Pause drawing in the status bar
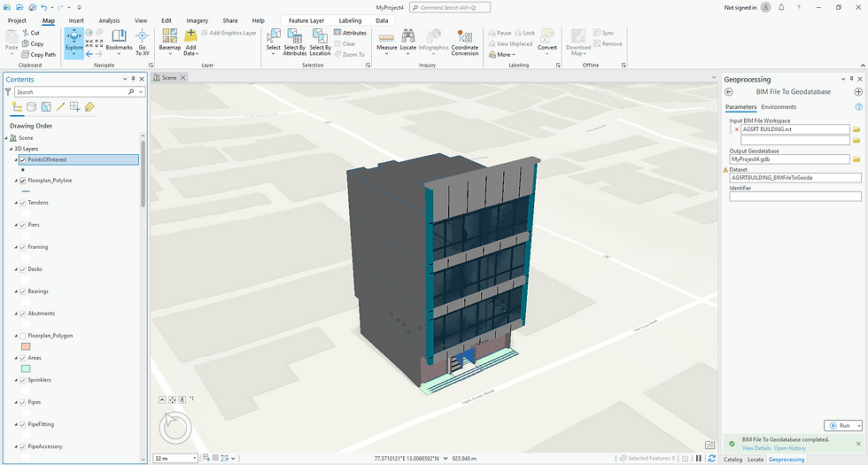This screenshot has height=465, width=868. pos(698,459)
